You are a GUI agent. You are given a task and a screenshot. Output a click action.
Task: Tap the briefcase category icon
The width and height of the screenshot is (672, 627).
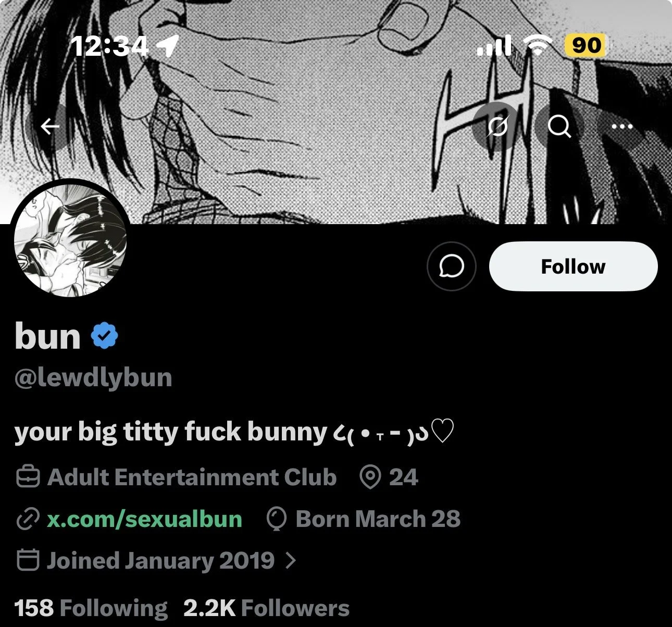(x=28, y=477)
